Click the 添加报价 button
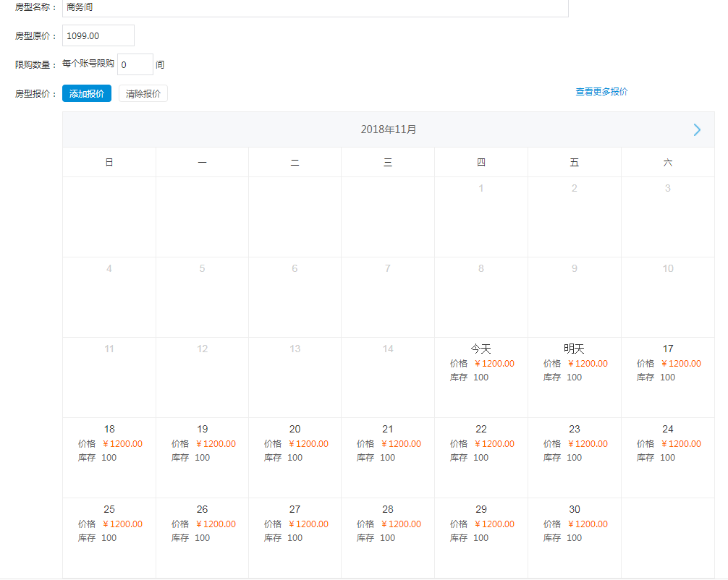This screenshot has width=728, height=580. pos(87,93)
